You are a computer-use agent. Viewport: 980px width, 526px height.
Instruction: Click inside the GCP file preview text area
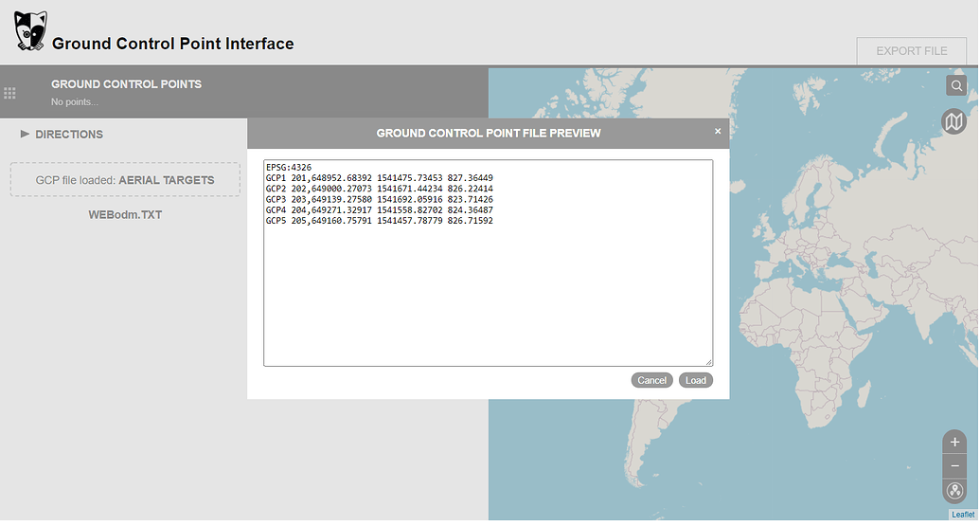[x=488, y=284]
